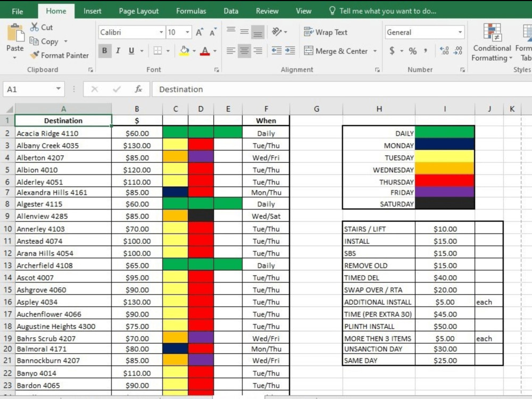Toggle Wrap Text
Screen dimensions: 532x399
click(326, 32)
